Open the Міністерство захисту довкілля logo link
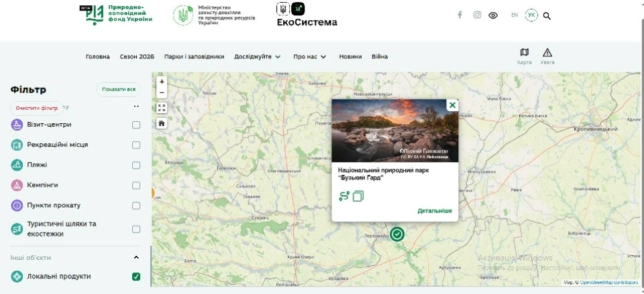This screenshot has height=294, width=644. point(214,15)
